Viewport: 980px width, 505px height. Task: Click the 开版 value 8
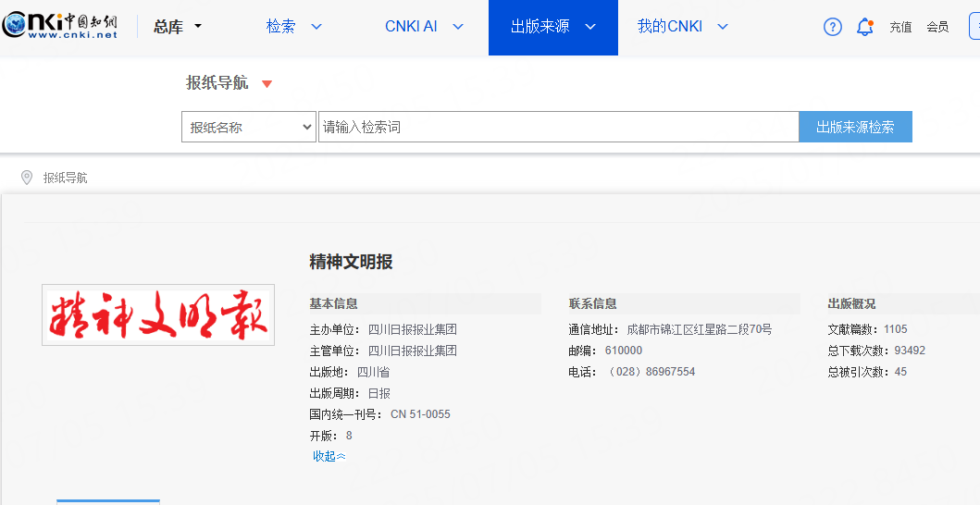pyautogui.click(x=349, y=436)
